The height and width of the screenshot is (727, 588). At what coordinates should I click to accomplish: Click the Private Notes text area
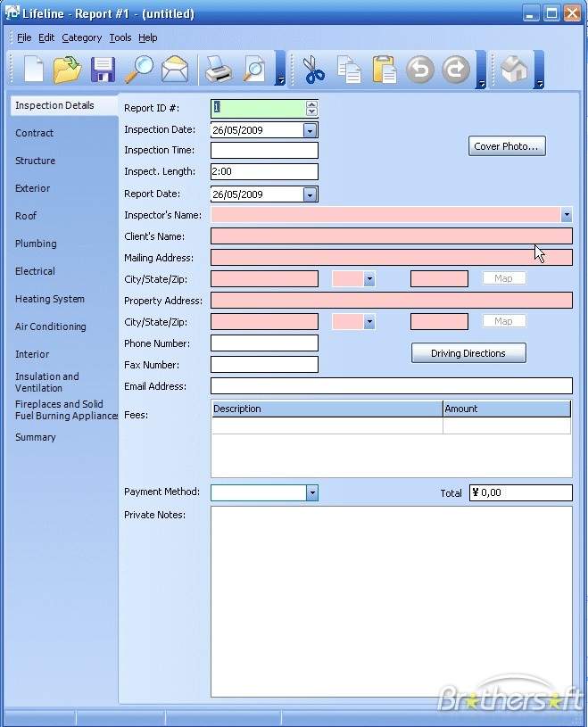point(392,601)
